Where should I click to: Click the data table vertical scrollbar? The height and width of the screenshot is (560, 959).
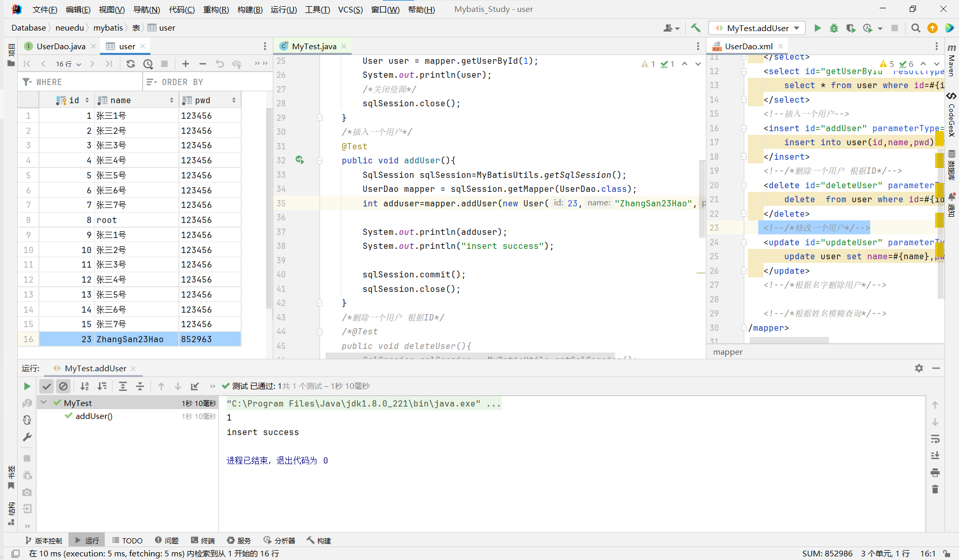click(269, 207)
